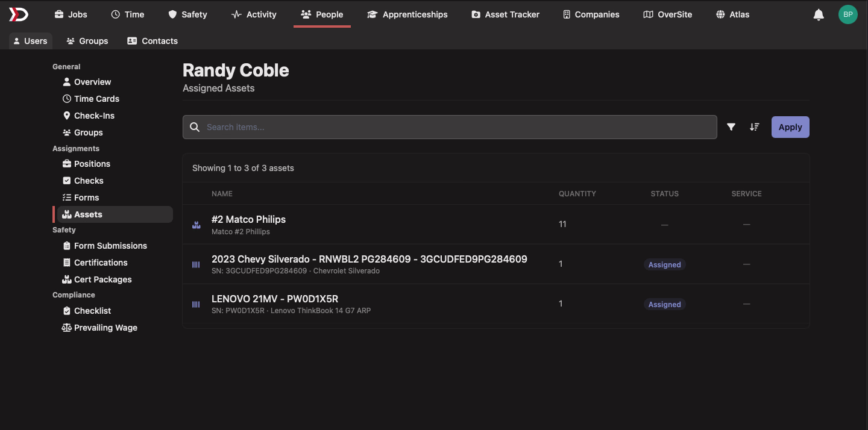Click the briefcase icon next to Jobs
The image size is (868, 430).
click(x=58, y=14)
